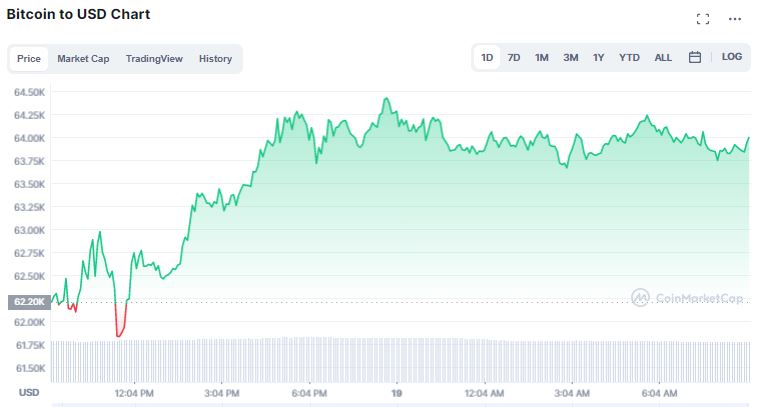Click the Bitcoin to USD Chart heading

[x=78, y=14]
